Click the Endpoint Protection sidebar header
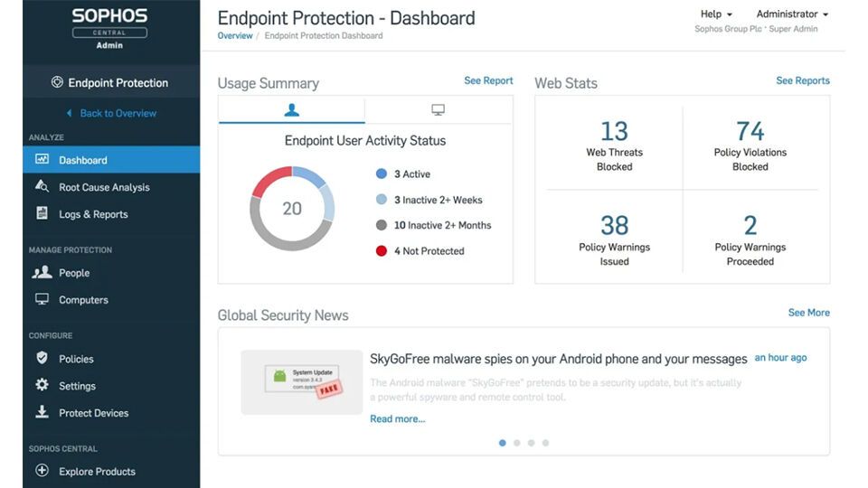The image size is (868, 488). 111,82
